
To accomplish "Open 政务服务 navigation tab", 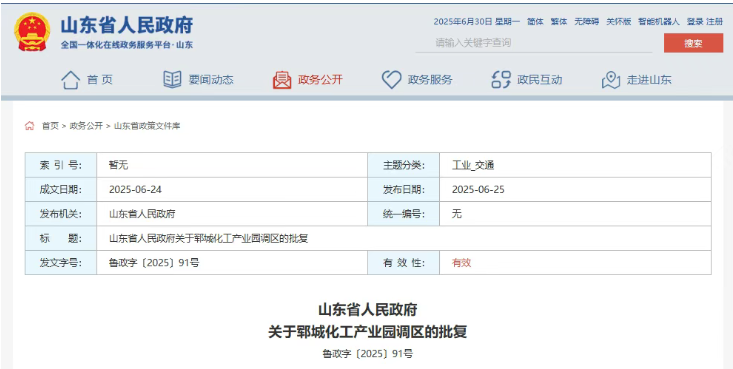I will (x=430, y=80).
